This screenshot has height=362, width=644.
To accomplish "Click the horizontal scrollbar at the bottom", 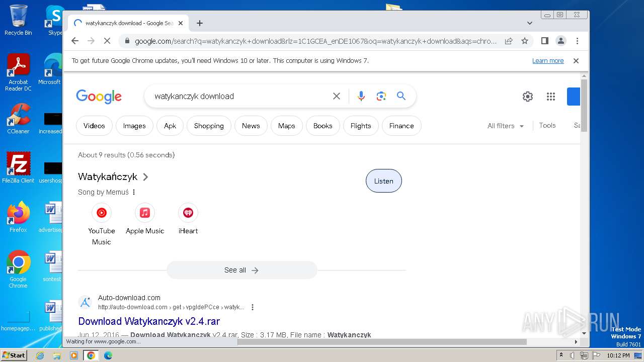I will pos(382,342).
